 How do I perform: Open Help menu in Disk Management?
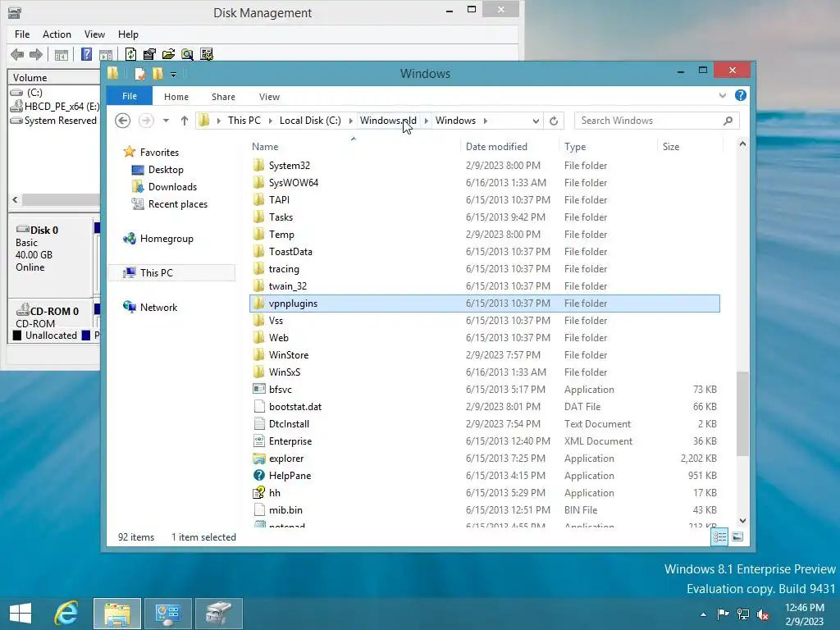(x=128, y=34)
